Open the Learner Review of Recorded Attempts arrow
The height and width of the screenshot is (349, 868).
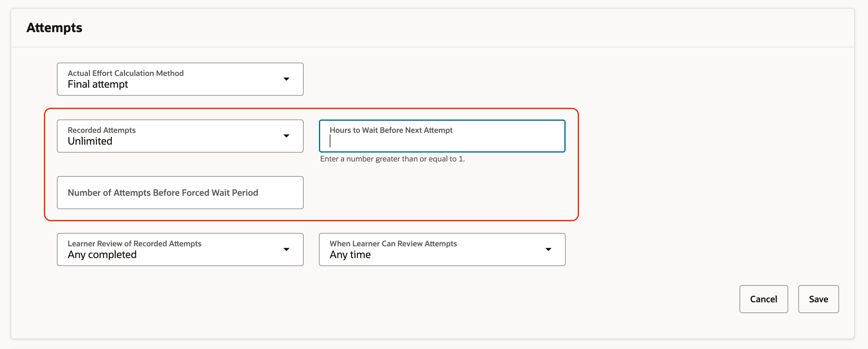[286, 250]
